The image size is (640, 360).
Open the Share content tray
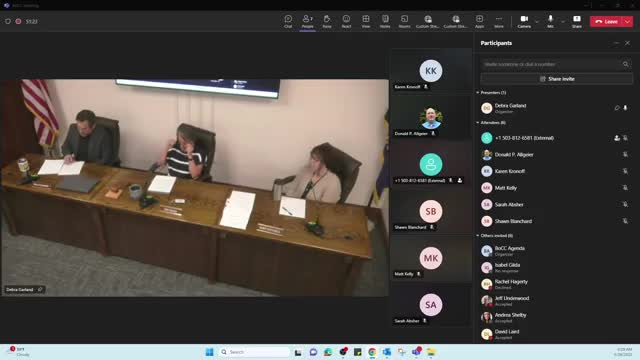(577, 21)
